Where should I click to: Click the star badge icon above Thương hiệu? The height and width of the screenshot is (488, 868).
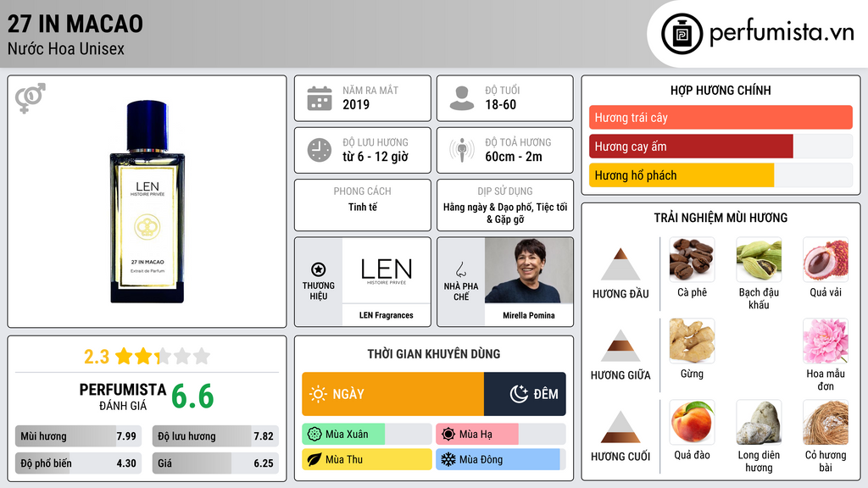pos(319,269)
